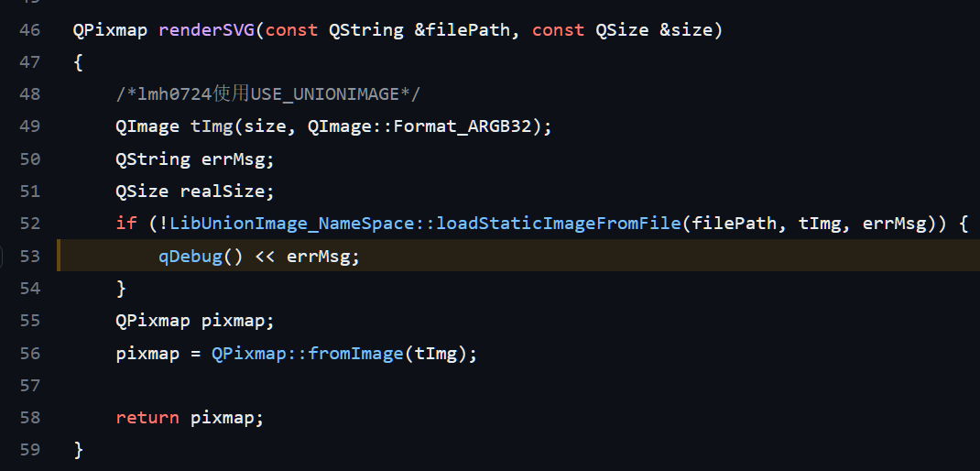Click the return keyword

pos(147,418)
